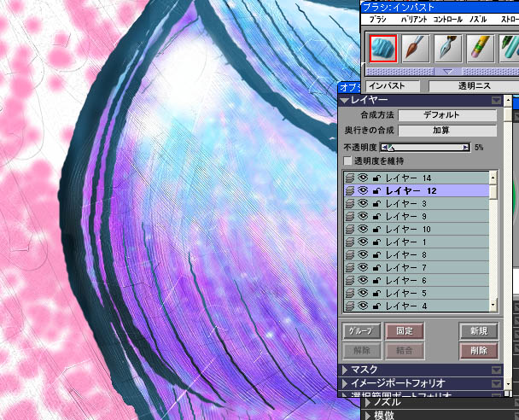
Task: Toggle lock on レイヤー 14
Action: [376, 178]
